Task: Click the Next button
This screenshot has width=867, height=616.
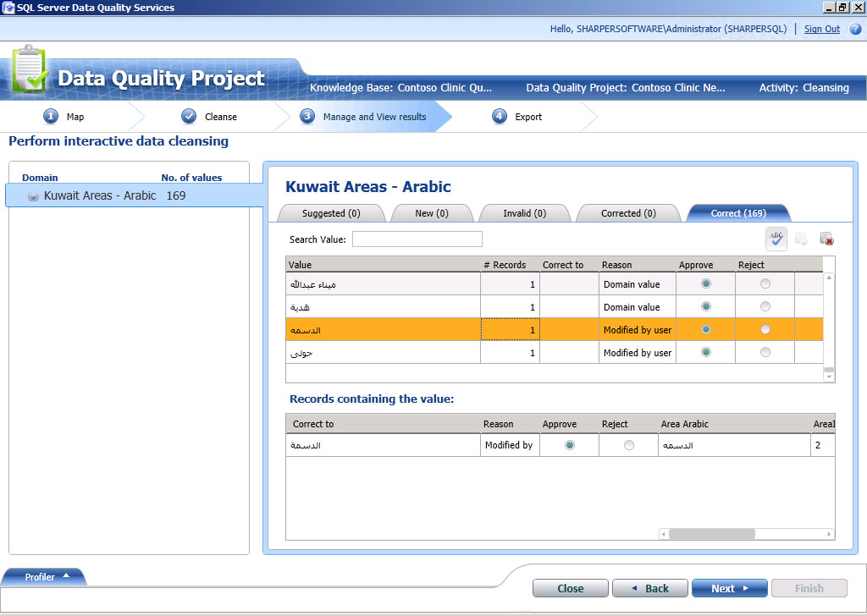Action: click(729, 588)
